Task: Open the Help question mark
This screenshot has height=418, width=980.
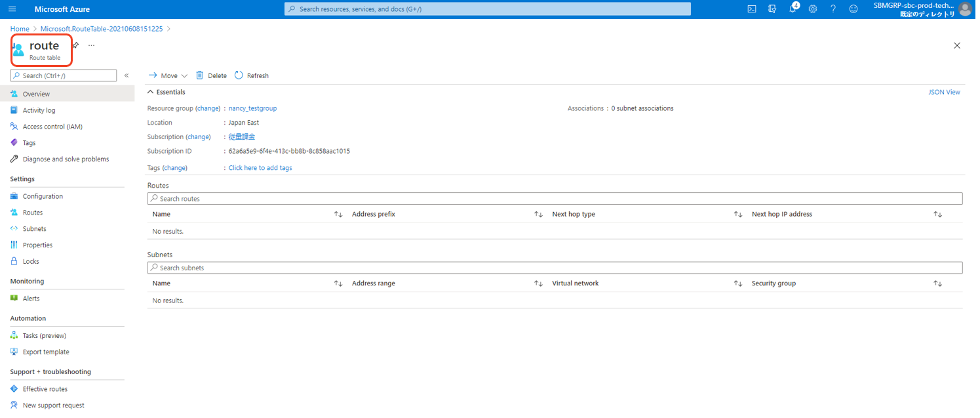Action: tap(833, 9)
